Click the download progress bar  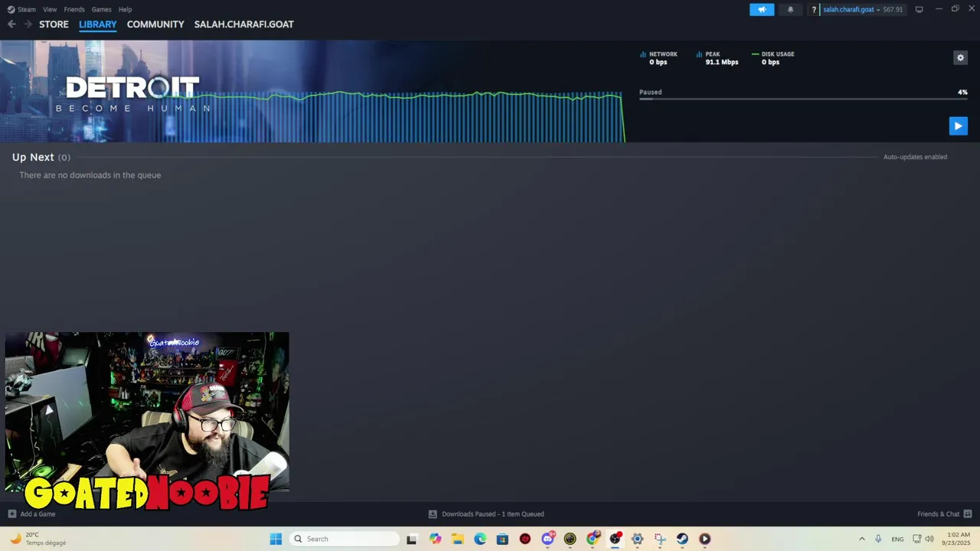click(803, 99)
